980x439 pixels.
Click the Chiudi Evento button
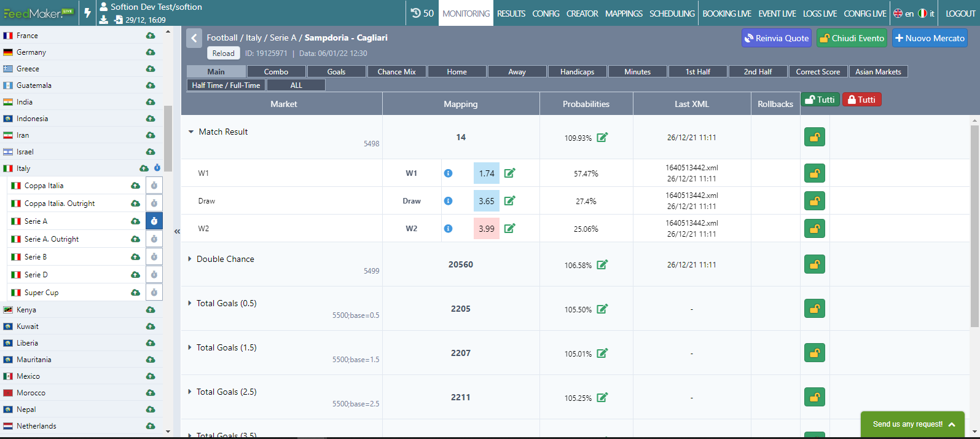pos(852,38)
